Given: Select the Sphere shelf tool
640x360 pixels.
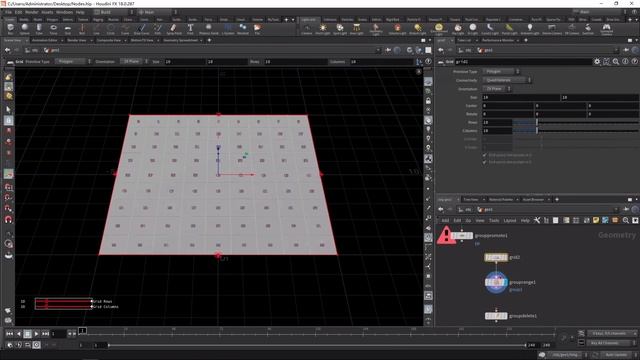Looking at the screenshot, I should [24, 29].
